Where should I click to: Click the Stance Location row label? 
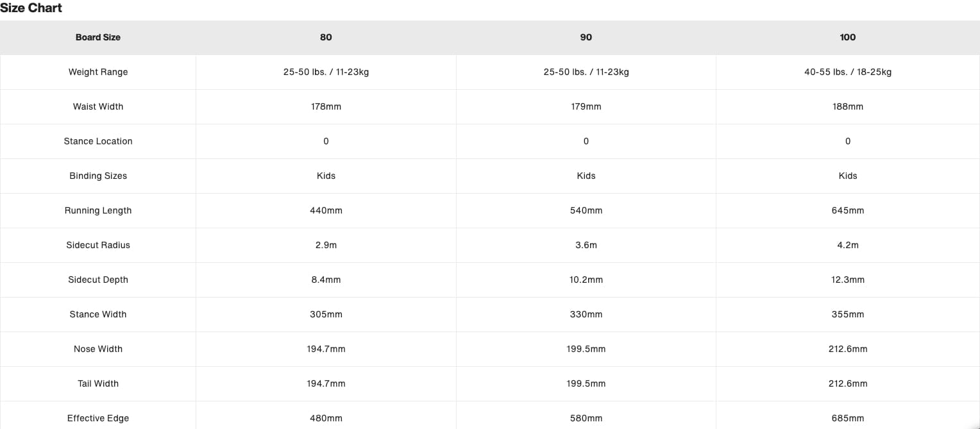98,141
